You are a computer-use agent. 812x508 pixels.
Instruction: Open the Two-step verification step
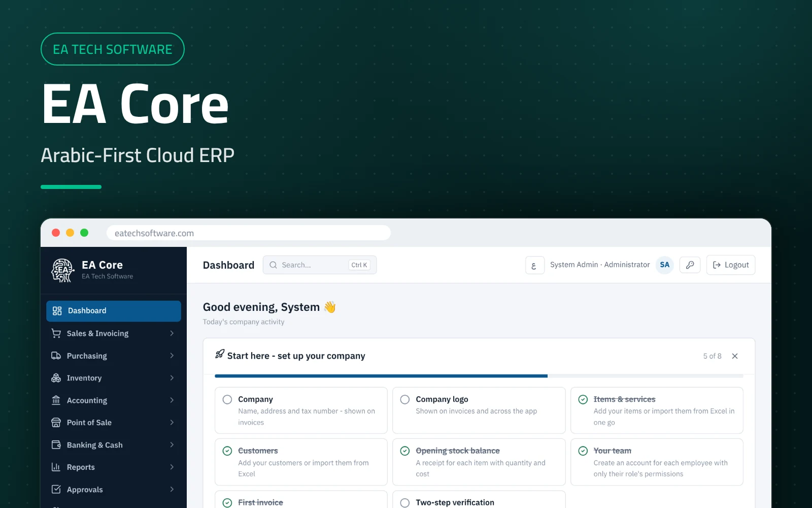(479, 499)
